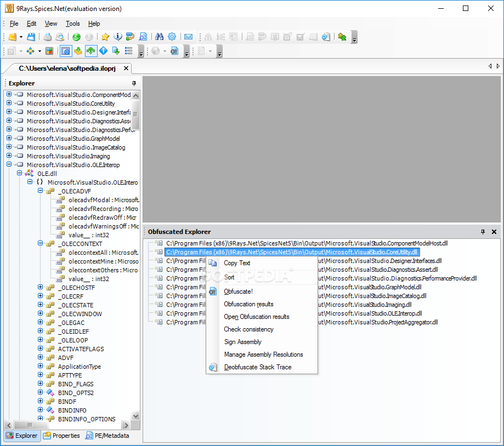Open the Tools menu
504x446 pixels.
(72, 24)
